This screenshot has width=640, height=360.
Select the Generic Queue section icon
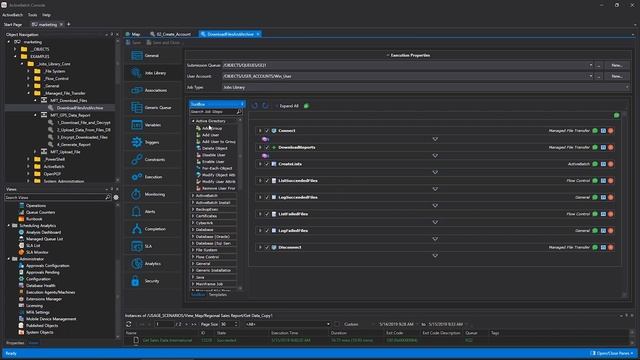[x=137, y=107]
